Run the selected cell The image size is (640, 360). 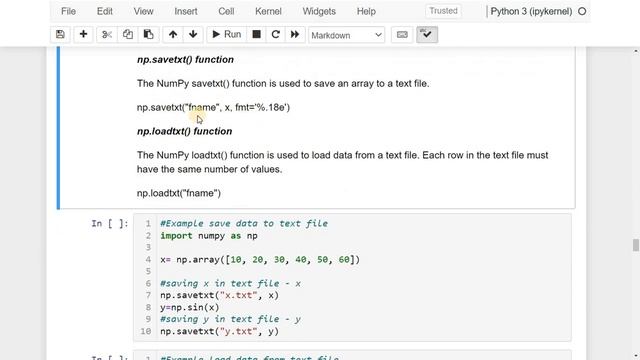tap(227, 35)
